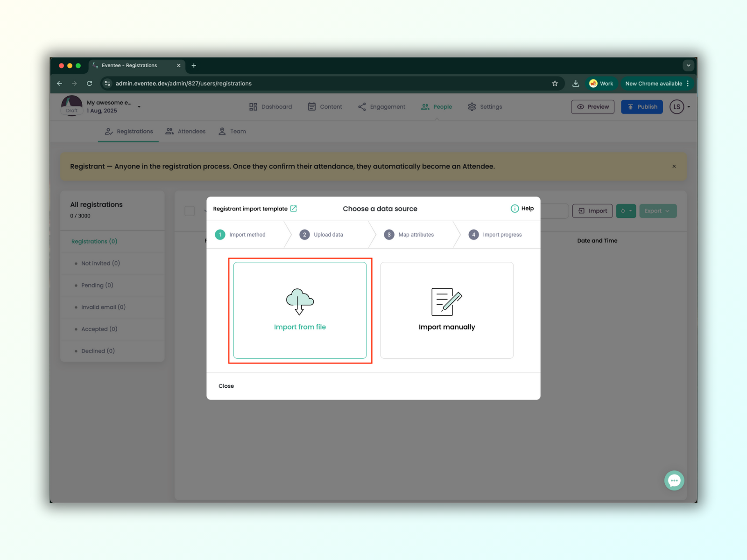The height and width of the screenshot is (560, 747).
Task: Open a new browser tab
Action: click(194, 66)
